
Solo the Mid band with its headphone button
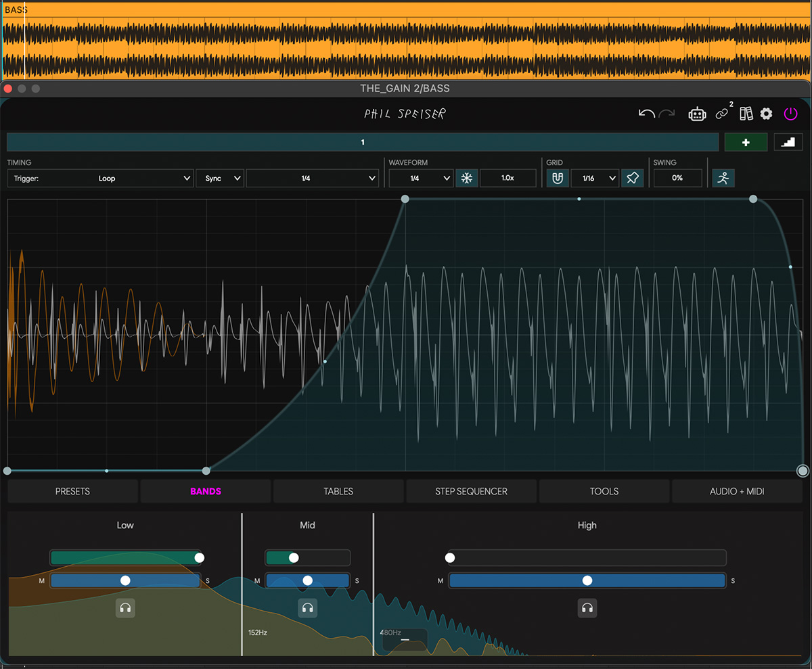pos(308,607)
